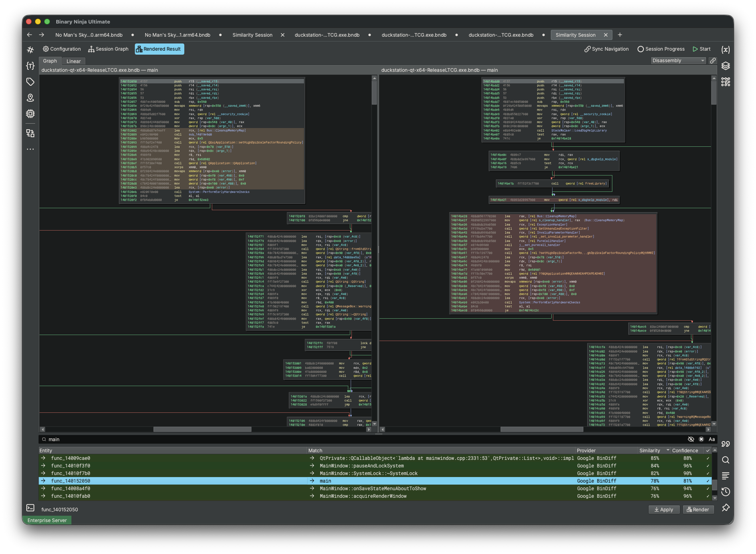Start the similarity session
The image size is (756, 554).
point(702,49)
